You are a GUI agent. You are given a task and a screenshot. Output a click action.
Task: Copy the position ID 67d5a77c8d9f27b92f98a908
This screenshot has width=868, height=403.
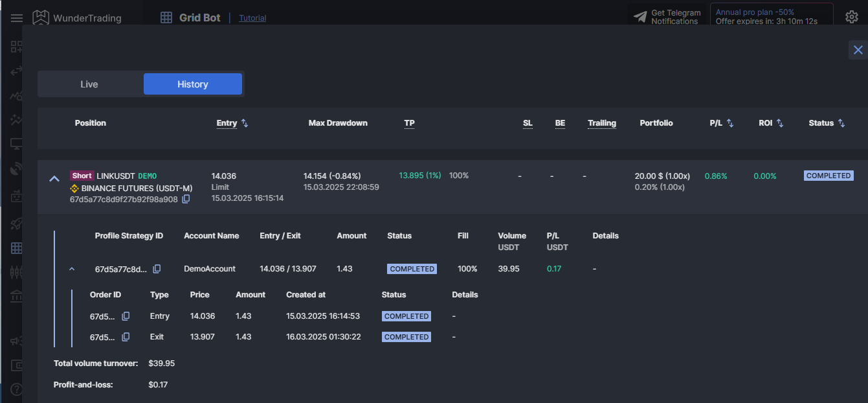pyautogui.click(x=186, y=199)
